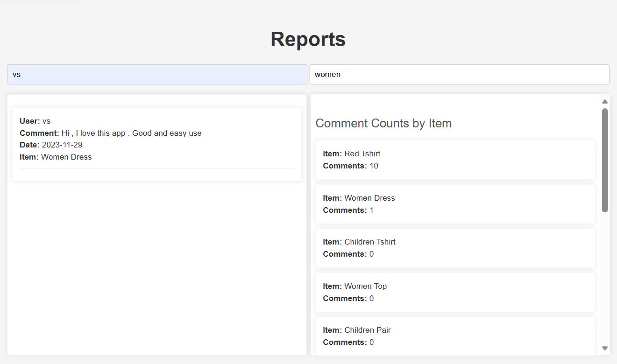Click the 'Comment Counts by Item' title
Screen dimensions: 617x364
383,123
